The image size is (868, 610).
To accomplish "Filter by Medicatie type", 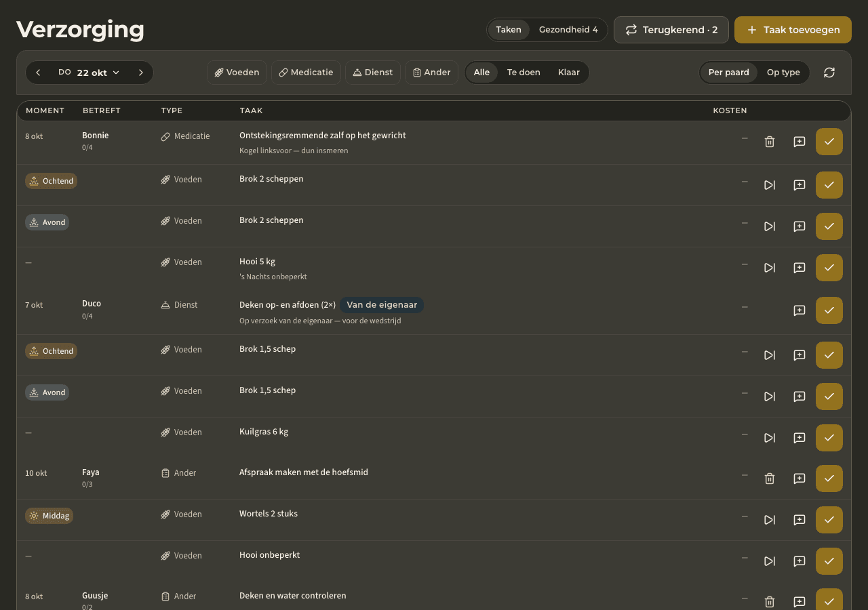I will pos(306,73).
